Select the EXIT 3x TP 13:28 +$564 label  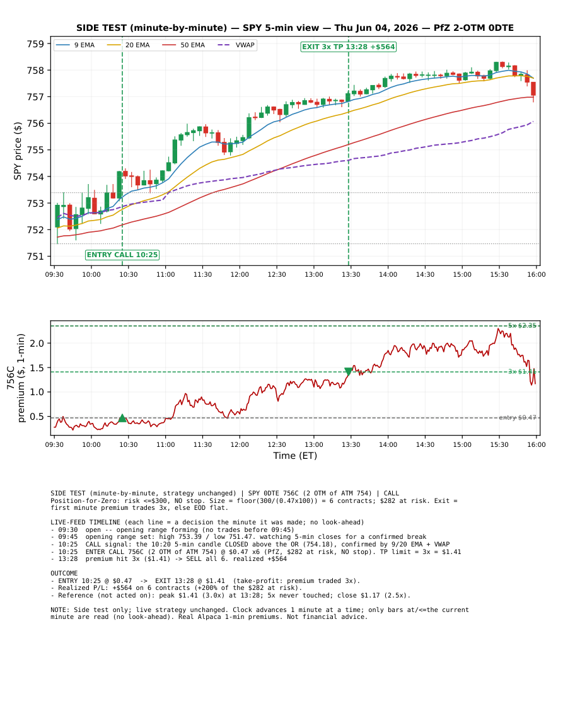349,47
